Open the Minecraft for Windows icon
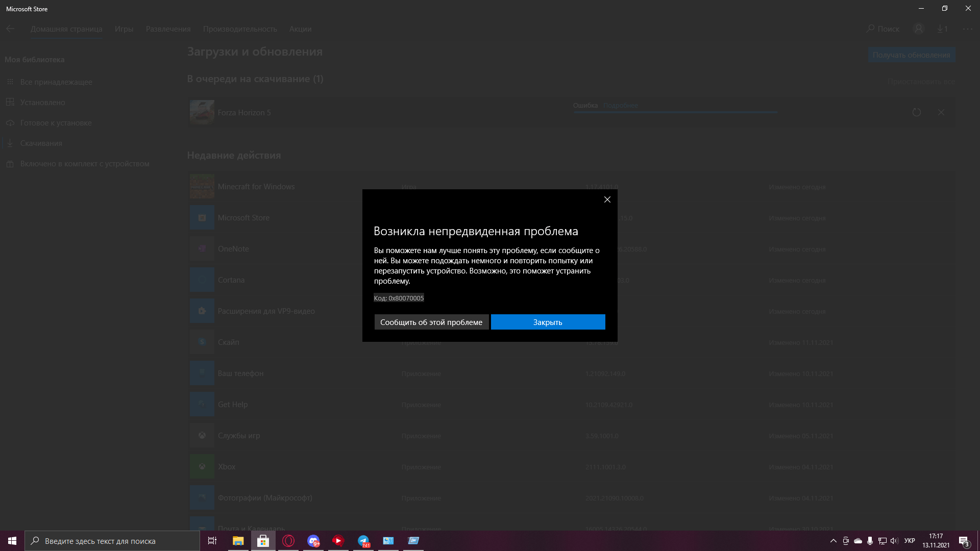The width and height of the screenshot is (980, 551). [x=202, y=187]
